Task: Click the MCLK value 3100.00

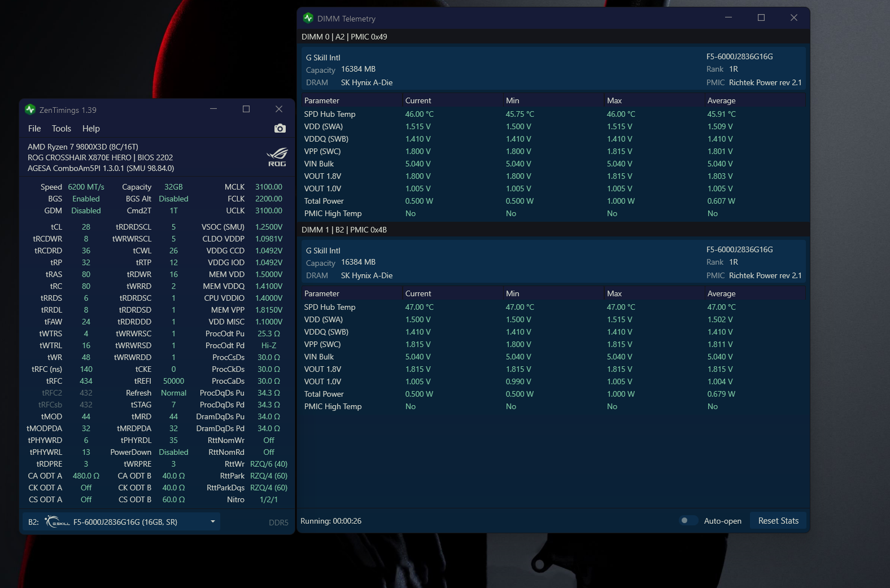Action: [269, 187]
